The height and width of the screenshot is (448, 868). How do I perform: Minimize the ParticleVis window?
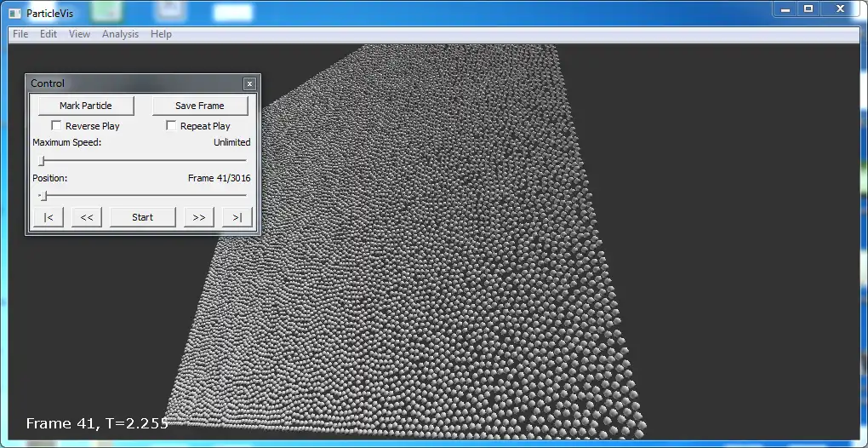point(785,9)
